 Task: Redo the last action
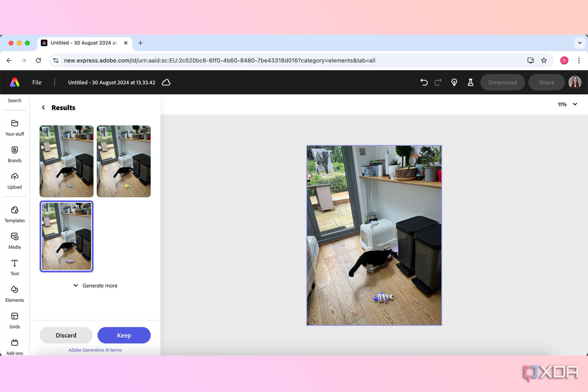pos(438,82)
